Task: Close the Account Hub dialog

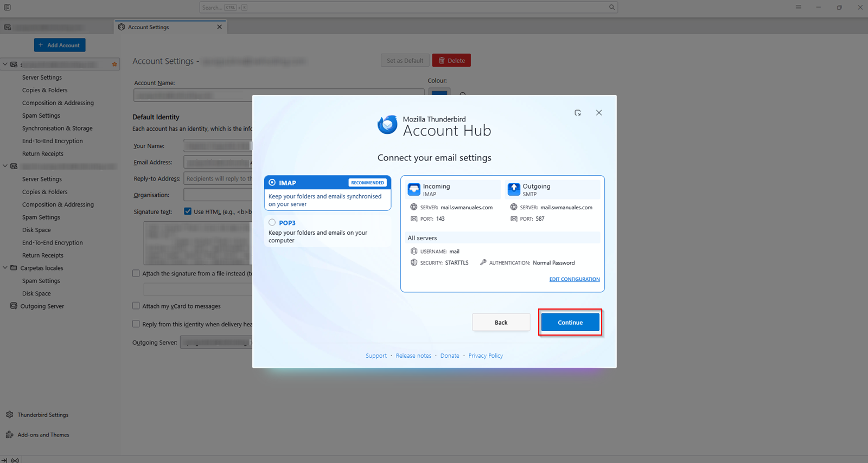Action: coord(599,113)
